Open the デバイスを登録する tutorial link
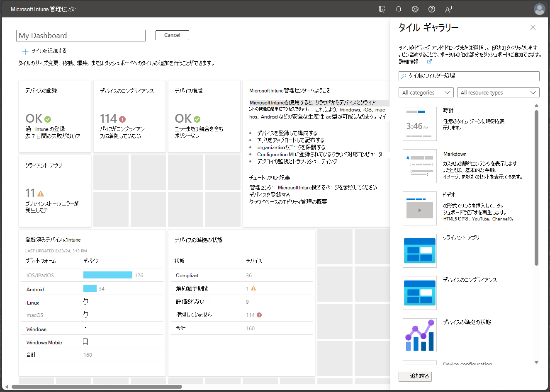This screenshot has height=392, width=550. pyautogui.click(x=270, y=195)
